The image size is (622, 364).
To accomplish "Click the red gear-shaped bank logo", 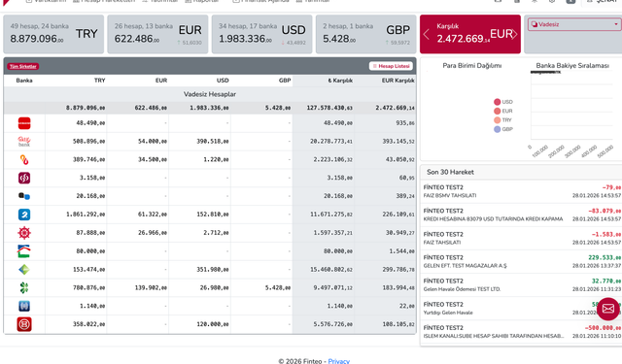I will (x=24, y=233).
